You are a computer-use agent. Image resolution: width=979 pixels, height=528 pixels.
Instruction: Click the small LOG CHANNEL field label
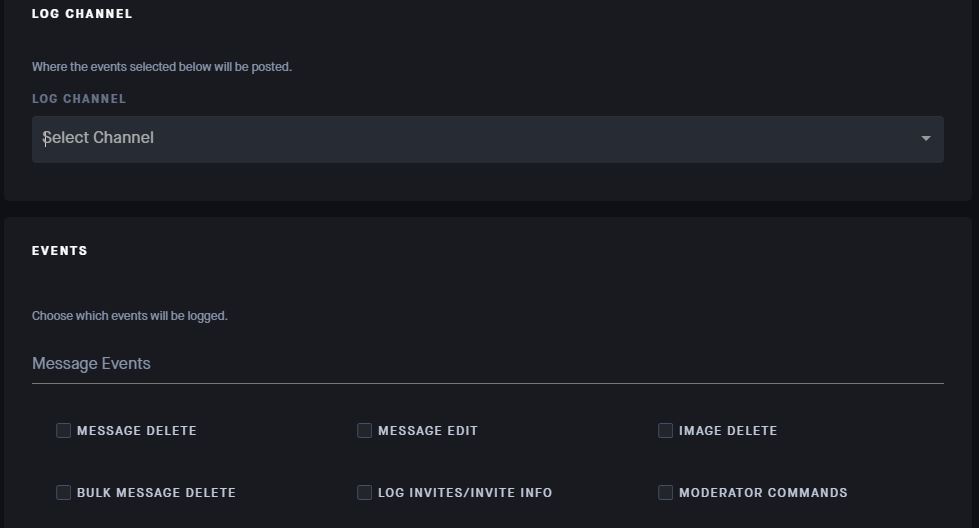pos(79,99)
